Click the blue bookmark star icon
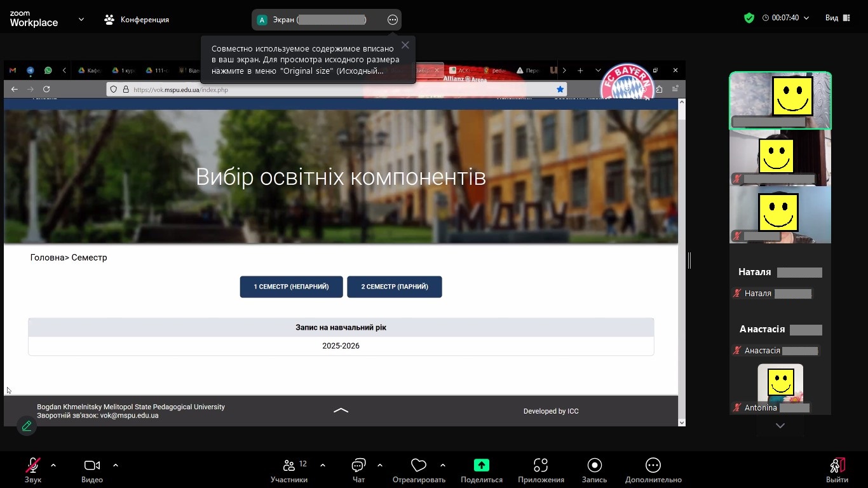This screenshot has width=868, height=488. pyautogui.click(x=560, y=90)
